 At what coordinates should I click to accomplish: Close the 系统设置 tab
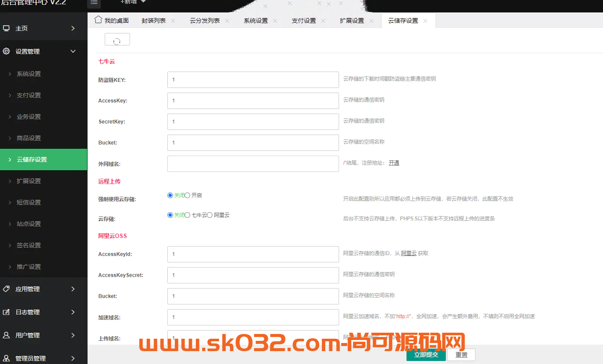(275, 21)
